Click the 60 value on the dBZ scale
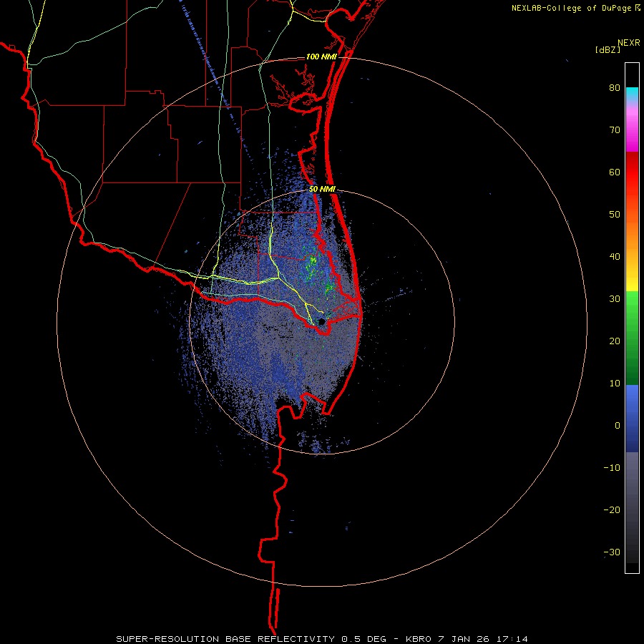Image resolution: width=644 pixels, height=644 pixels. click(615, 172)
